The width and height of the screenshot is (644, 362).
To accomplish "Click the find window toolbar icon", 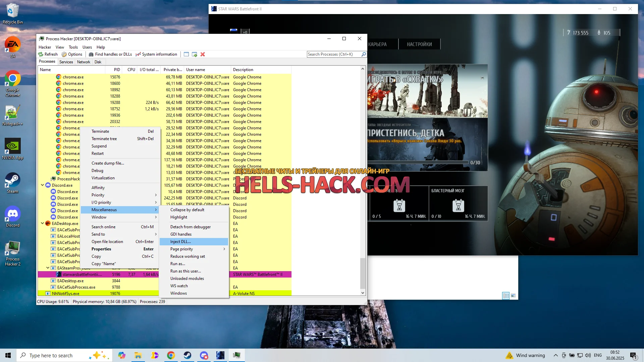I will 186,54.
